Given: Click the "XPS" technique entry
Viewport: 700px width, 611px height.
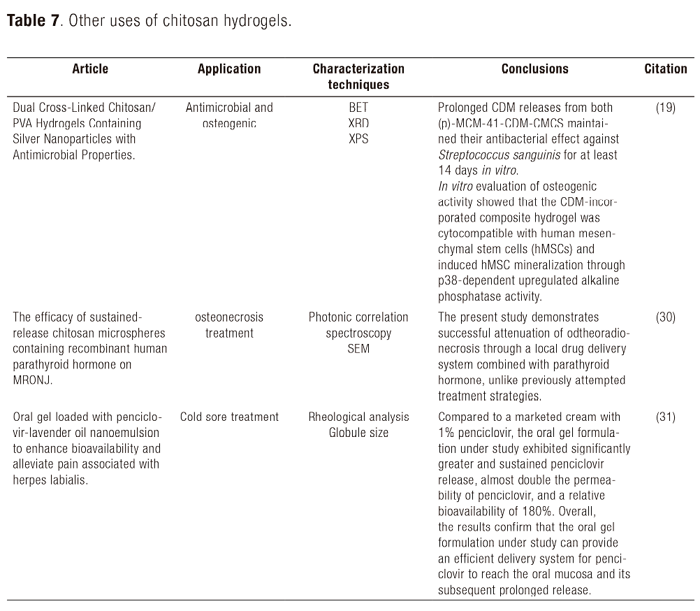Looking at the screenshot, I should tap(358, 139).
